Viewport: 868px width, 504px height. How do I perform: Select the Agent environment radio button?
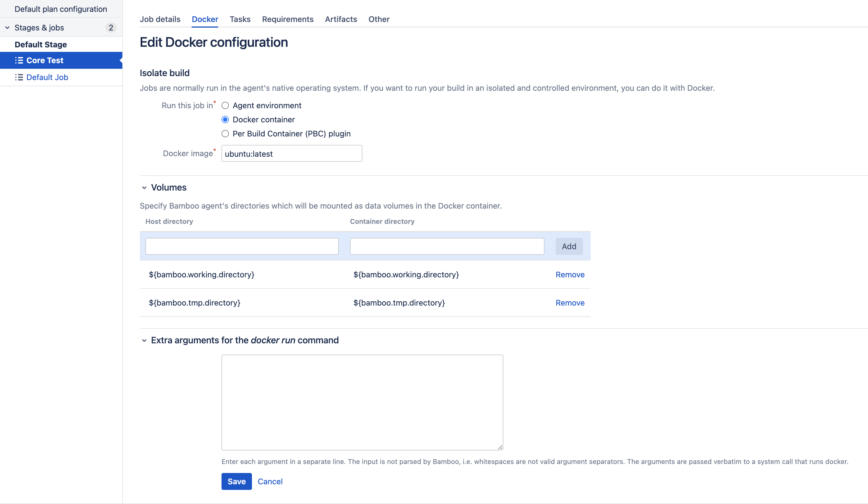(225, 105)
